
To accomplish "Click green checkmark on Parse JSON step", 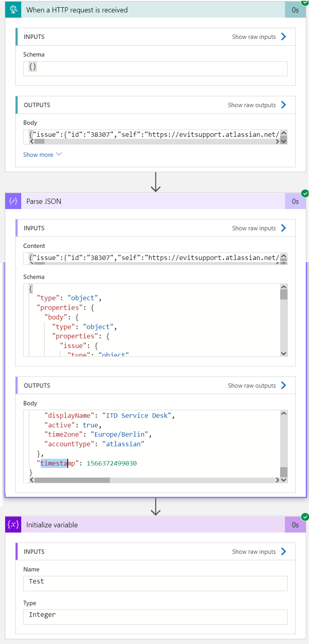I will (x=305, y=193).
